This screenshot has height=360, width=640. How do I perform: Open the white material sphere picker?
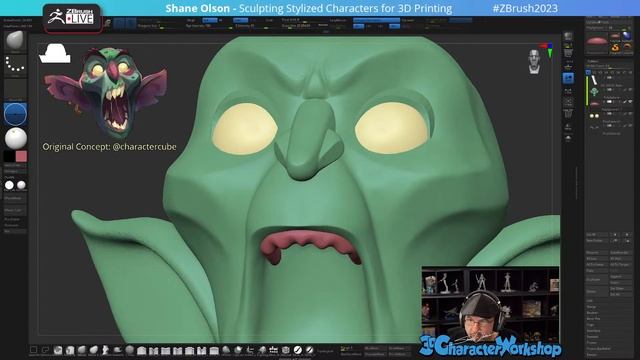pyautogui.click(x=15, y=138)
